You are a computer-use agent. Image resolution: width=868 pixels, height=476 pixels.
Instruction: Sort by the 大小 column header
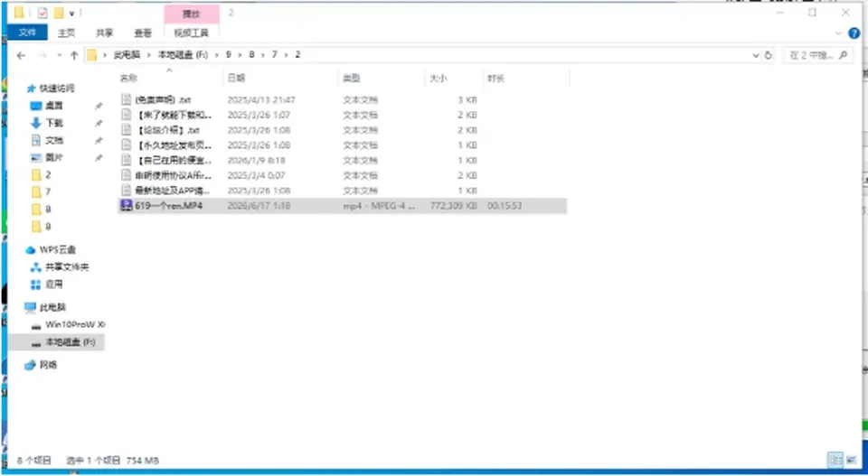[x=439, y=79]
